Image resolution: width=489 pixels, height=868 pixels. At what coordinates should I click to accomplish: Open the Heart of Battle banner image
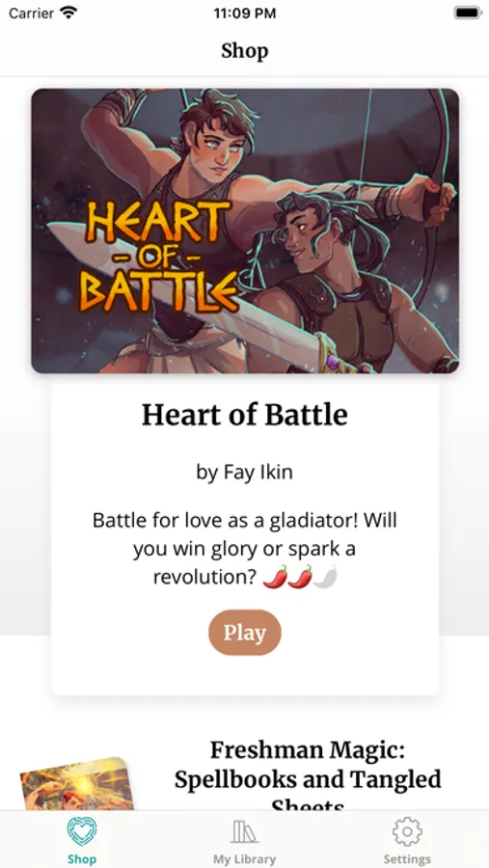click(245, 231)
